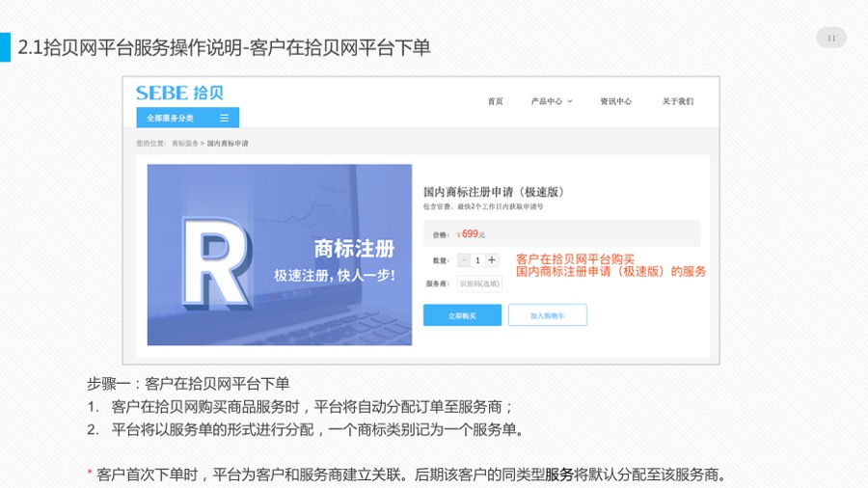The height and width of the screenshot is (488, 868).
Task: Click the 国内商标申请 breadcrumb
Action: click(228, 144)
